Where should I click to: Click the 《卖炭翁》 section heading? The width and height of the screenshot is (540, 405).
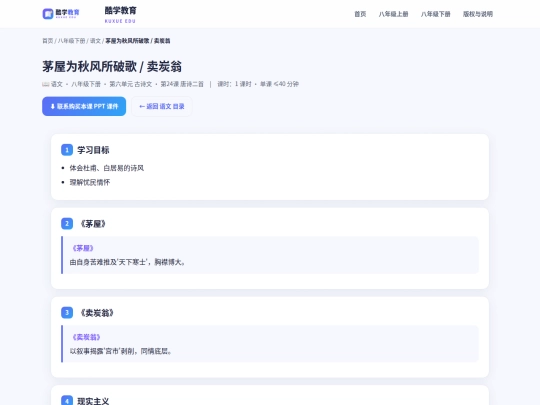tap(96, 313)
